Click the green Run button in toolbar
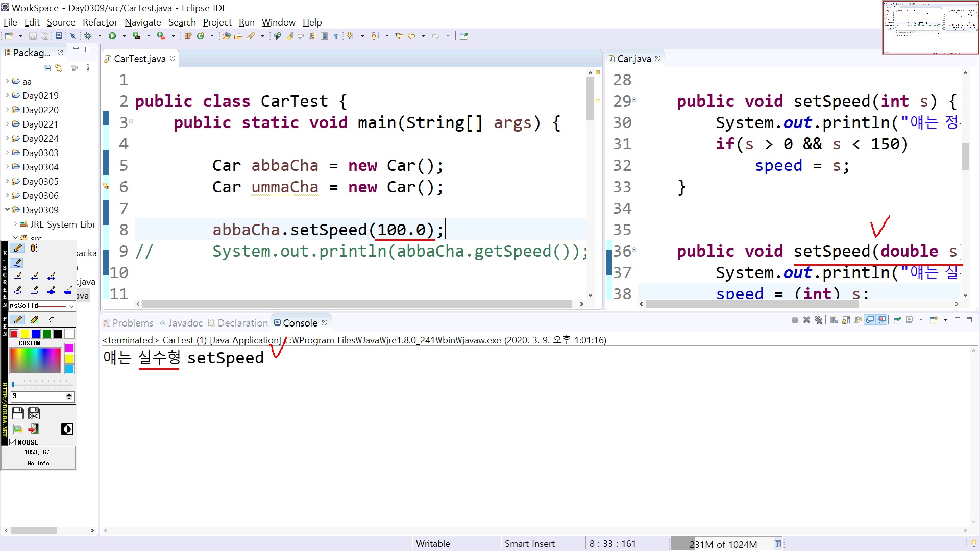 coord(112,36)
